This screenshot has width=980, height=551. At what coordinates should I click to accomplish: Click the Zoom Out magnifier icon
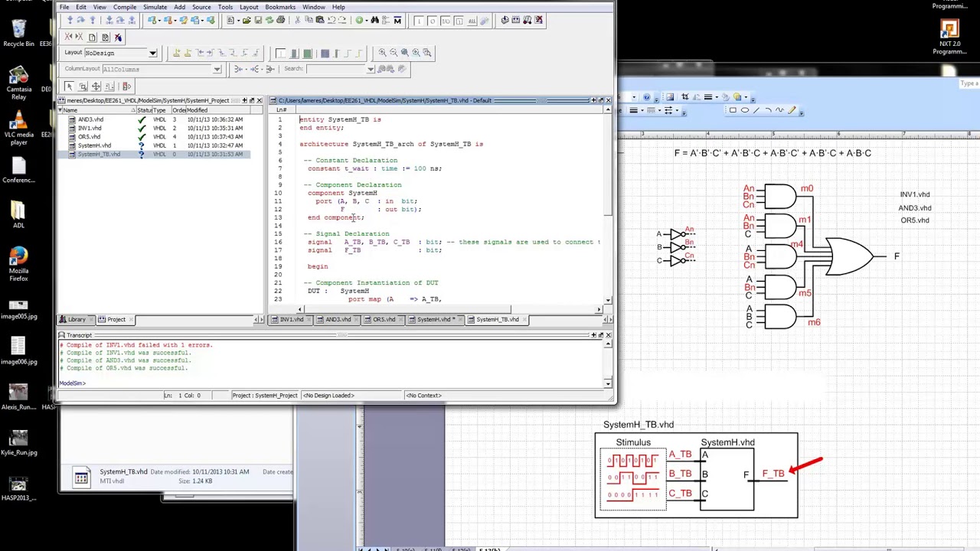pyautogui.click(x=394, y=52)
